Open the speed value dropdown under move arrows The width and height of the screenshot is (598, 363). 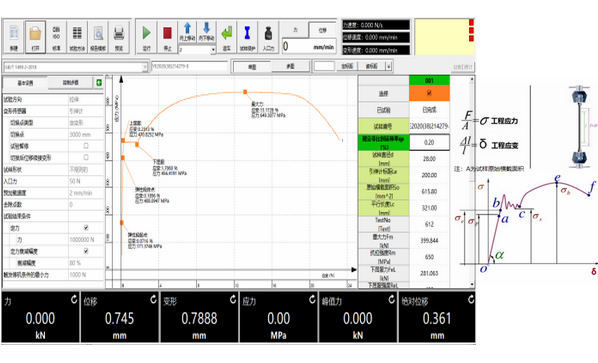coord(213,50)
